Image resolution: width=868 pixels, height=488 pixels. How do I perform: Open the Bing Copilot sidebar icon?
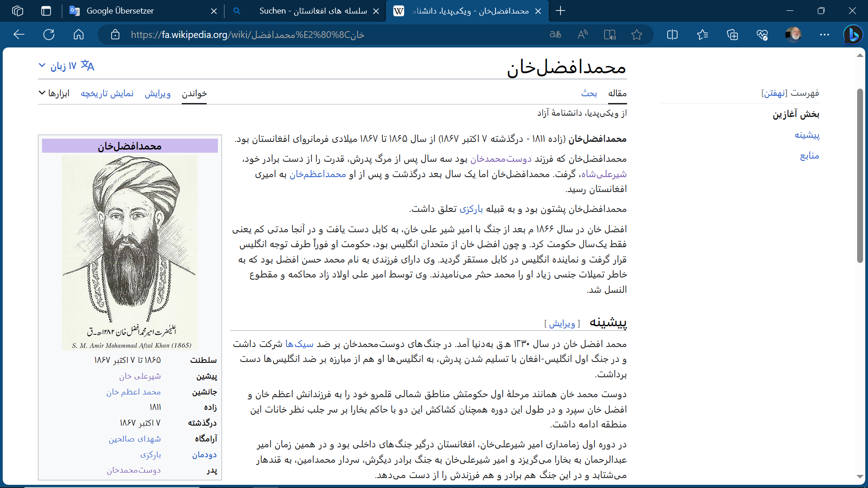853,34
